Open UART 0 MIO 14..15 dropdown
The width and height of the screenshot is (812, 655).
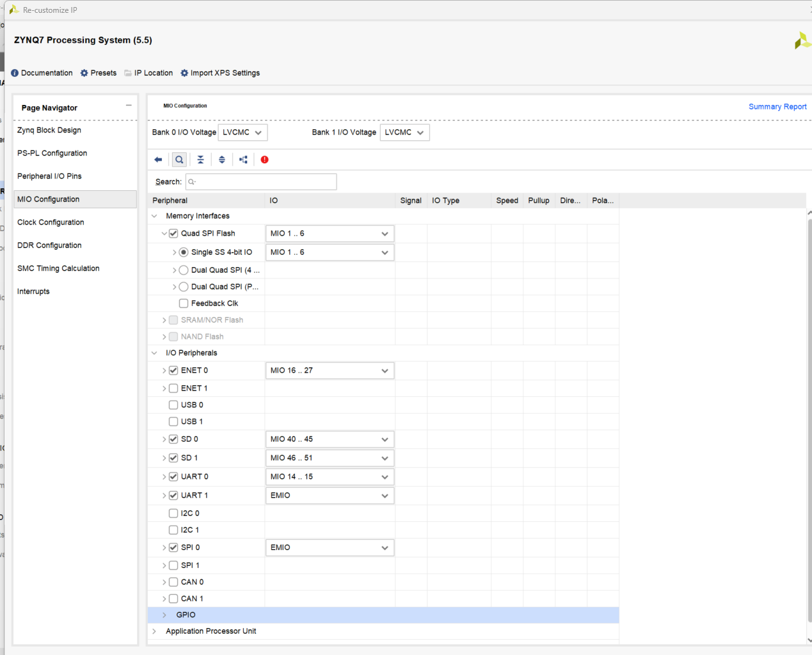tap(330, 477)
